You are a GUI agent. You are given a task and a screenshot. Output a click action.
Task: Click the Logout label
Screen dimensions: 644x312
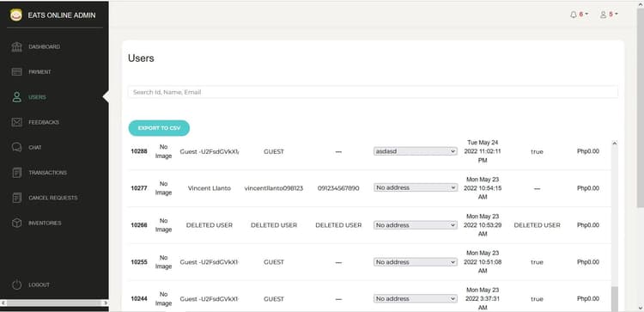point(39,284)
